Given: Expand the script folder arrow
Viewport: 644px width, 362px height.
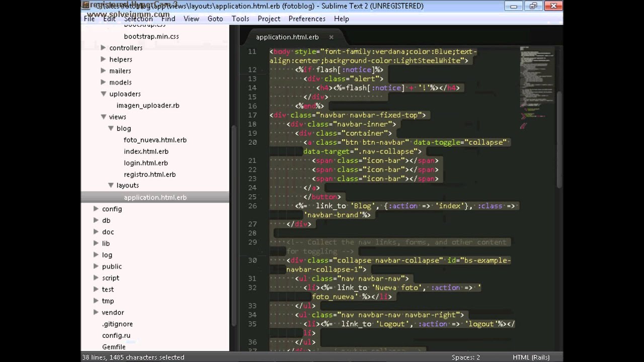Looking at the screenshot, I should click(x=96, y=278).
